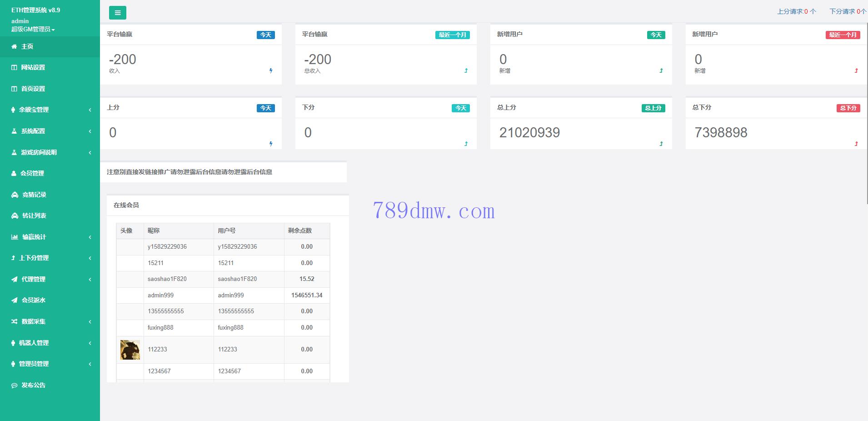
Task: Open the 上分请求 link in header
Action: pyautogui.click(x=796, y=11)
